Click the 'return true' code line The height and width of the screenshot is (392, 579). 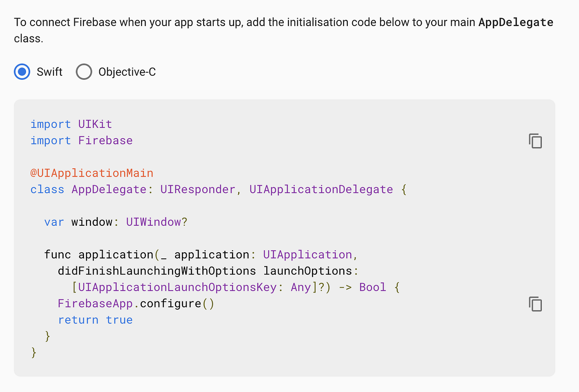(x=95, y=320)
